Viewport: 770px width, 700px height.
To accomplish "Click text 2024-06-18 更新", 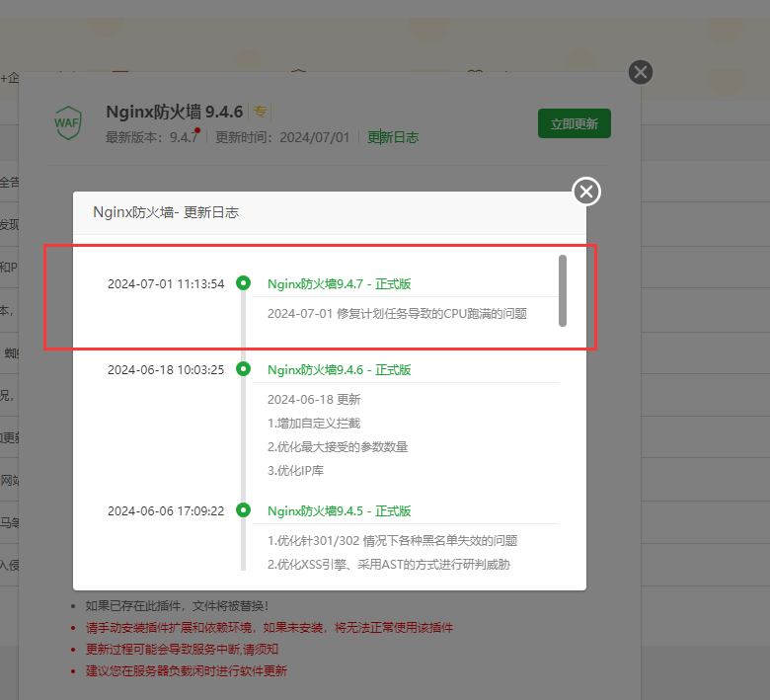I will [314, 400].
